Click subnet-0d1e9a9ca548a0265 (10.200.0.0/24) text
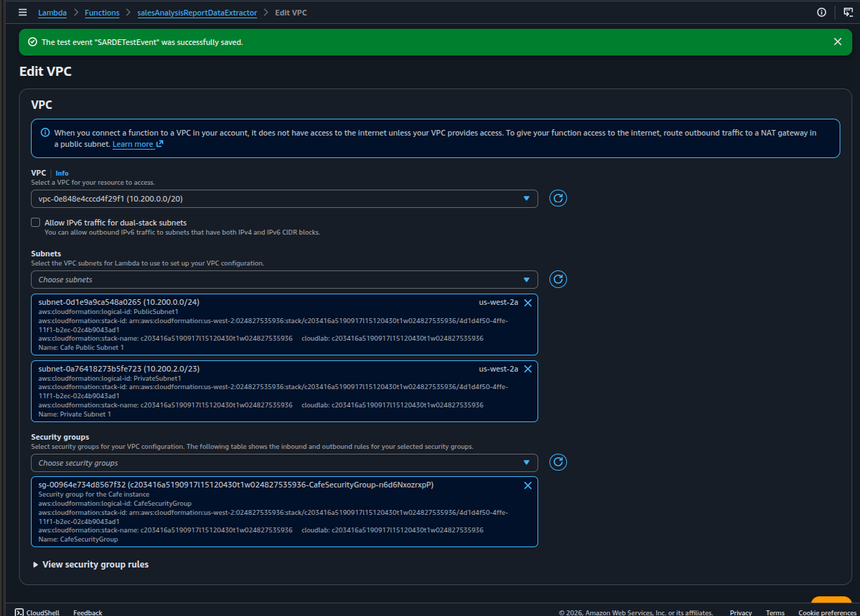860x616 pixels. pos(119,302)
